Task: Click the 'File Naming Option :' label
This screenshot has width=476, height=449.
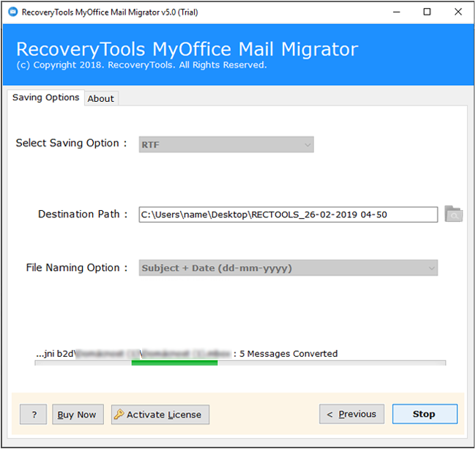Action: tap(77, 268)
